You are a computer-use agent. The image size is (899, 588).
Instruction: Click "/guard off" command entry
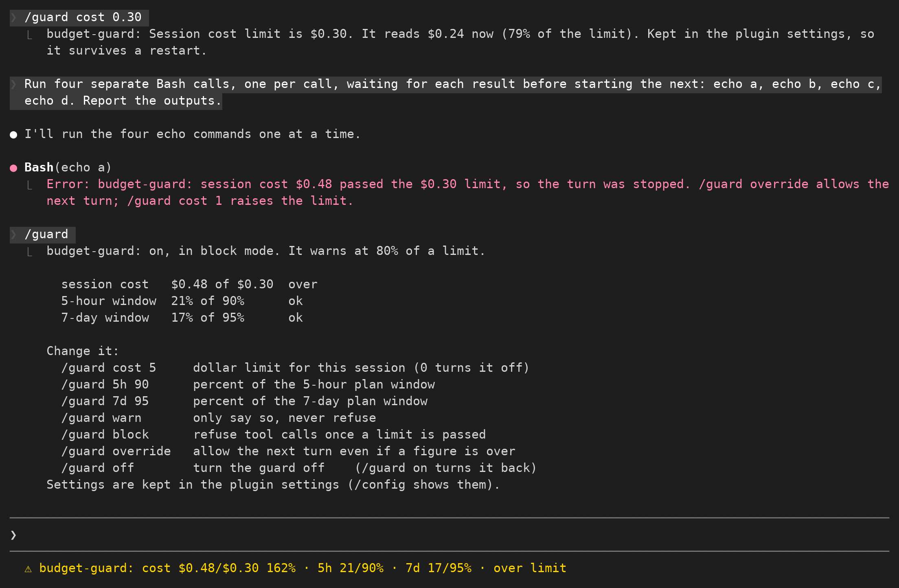point(98,468)
